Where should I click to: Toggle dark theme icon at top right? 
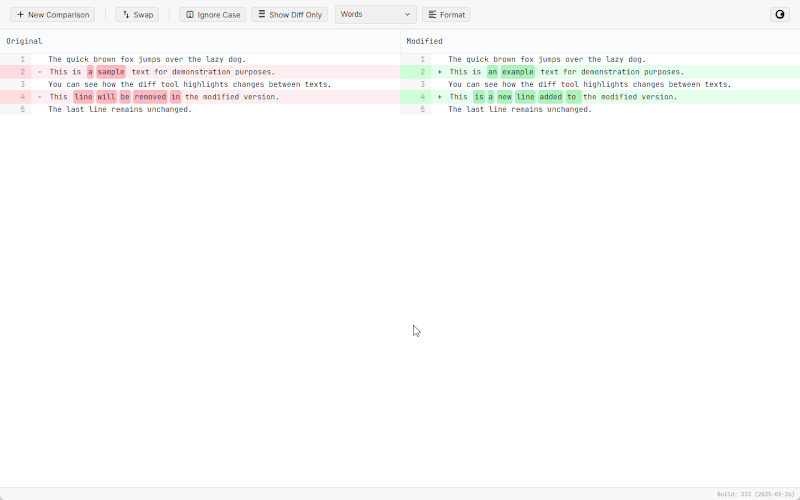coord(780,14)
